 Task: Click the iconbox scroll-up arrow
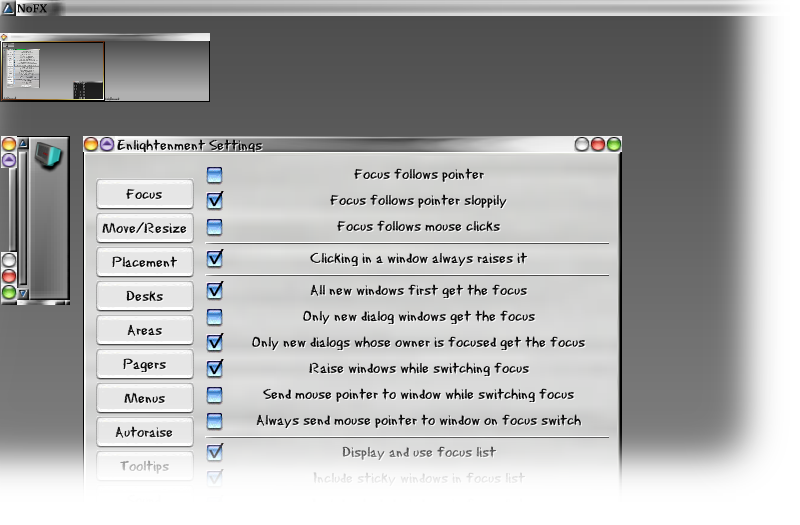tap(23, 143)
